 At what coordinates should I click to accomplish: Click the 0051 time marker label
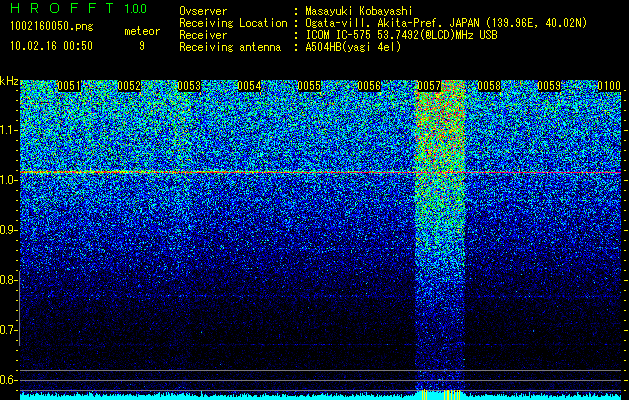point(69,86)
